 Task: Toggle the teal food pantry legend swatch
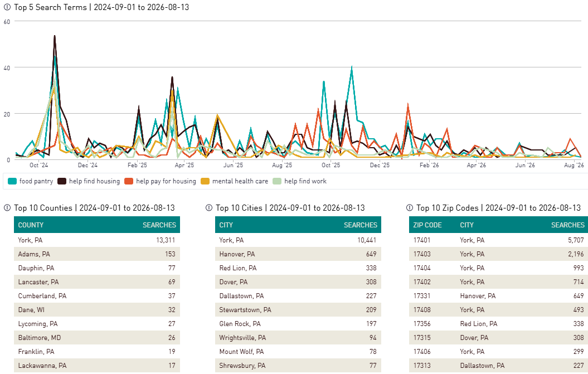12,181
